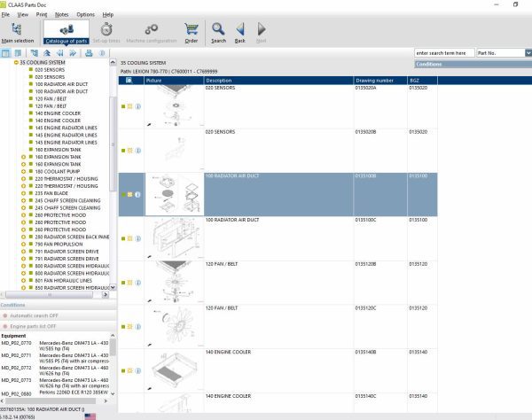Sort by the BGZ column header
This screenshot has width=532, height=420.
(422, 81)
